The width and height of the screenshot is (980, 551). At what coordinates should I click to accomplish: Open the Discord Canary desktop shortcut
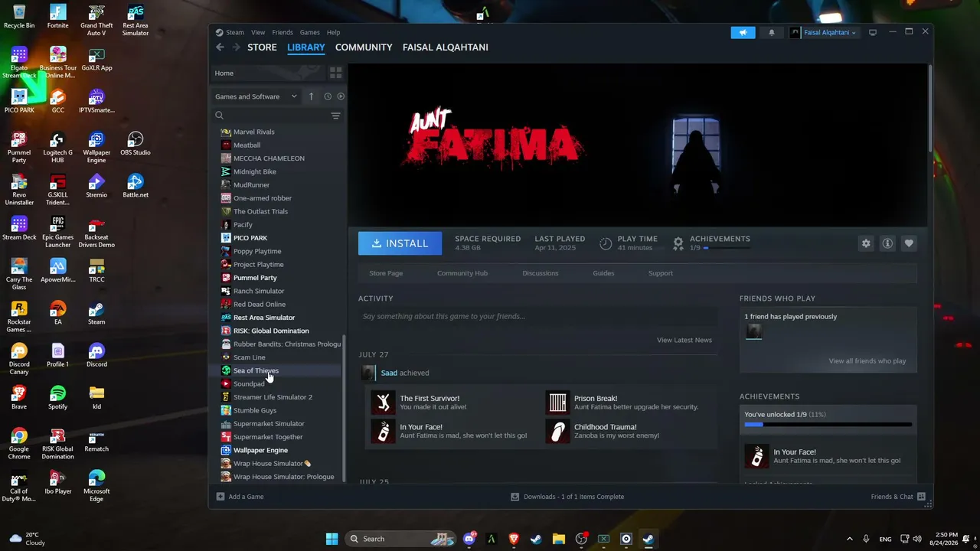coord(19,359)
